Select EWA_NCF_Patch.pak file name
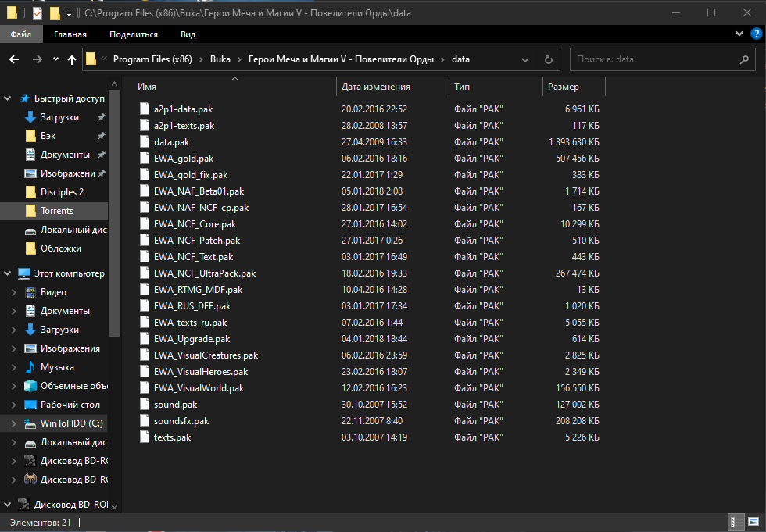This screenshot has height=532, width=766. (x=197, y=240)
